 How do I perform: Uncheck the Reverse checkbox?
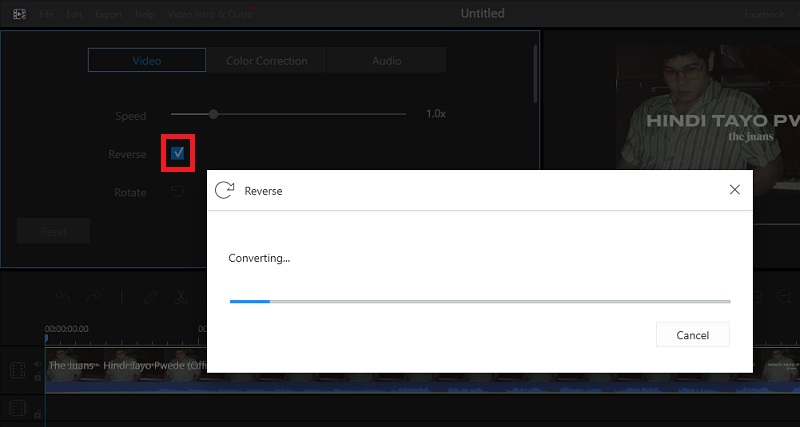tap(178, 153)
